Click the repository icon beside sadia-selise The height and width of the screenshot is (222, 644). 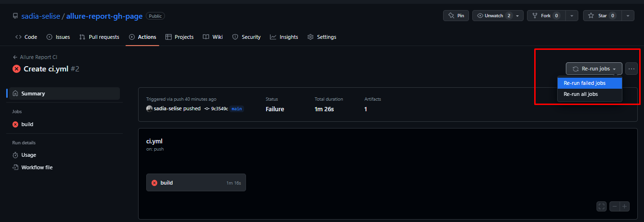[x=15, y=16]
